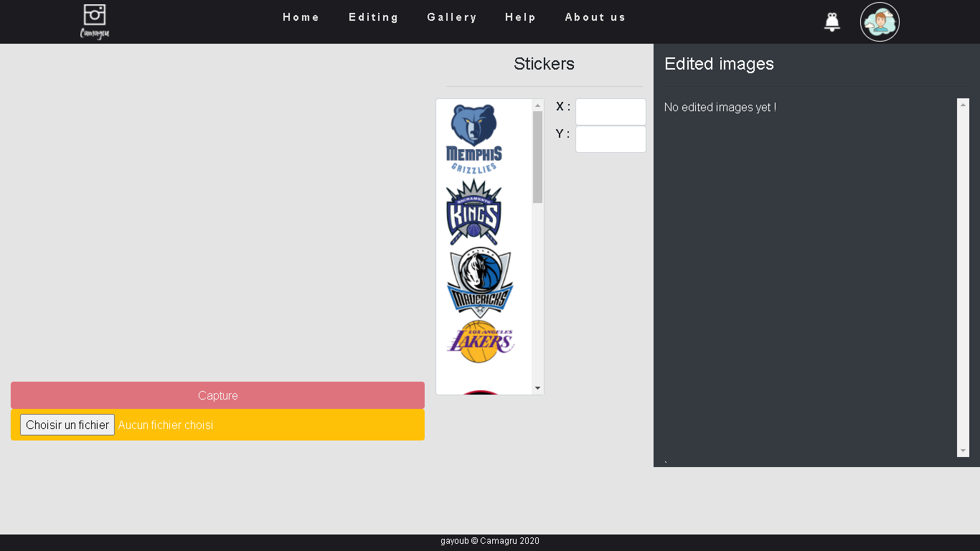980x551 pixels.
Task: Focus the Y coordinate input field
Action: 611,139
